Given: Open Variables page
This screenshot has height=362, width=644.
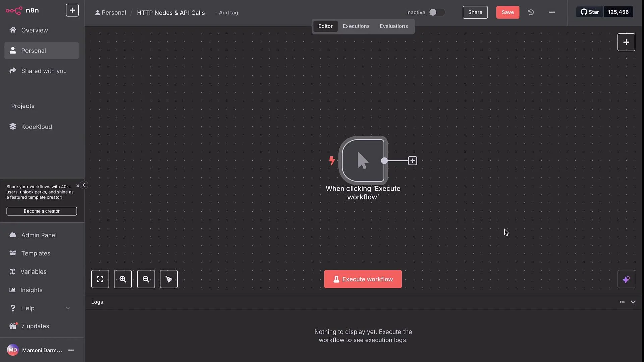Looking at the screenshot, I should point(42,272).
